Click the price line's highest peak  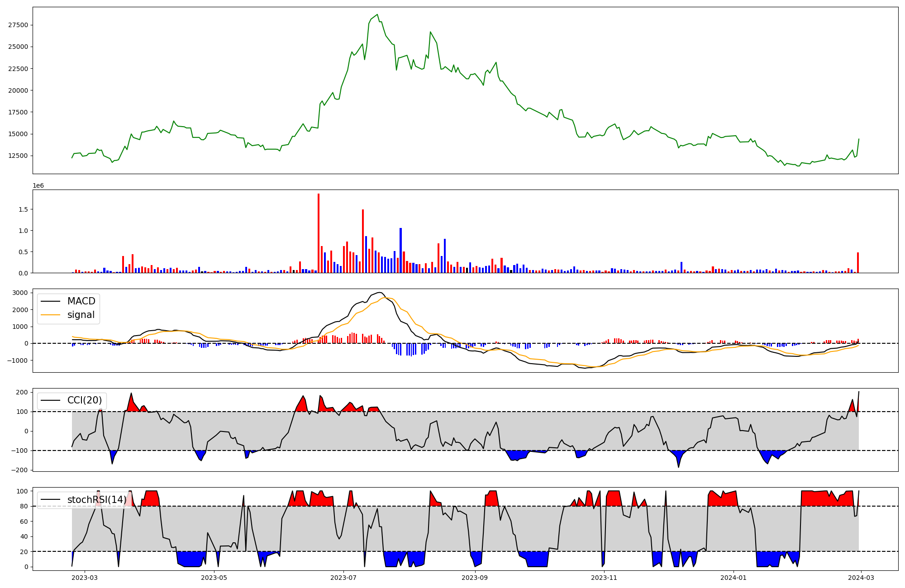click(x=377, y=14)
